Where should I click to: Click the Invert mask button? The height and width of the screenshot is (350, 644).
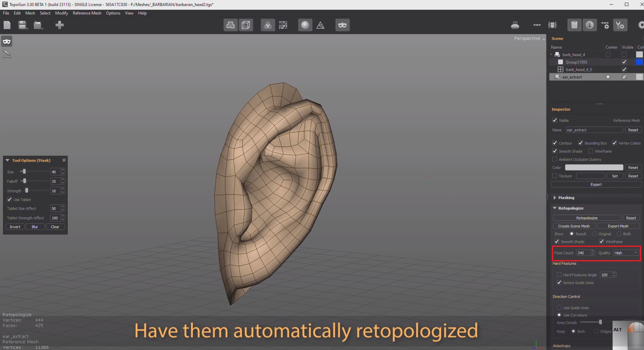tap(15, 227)
